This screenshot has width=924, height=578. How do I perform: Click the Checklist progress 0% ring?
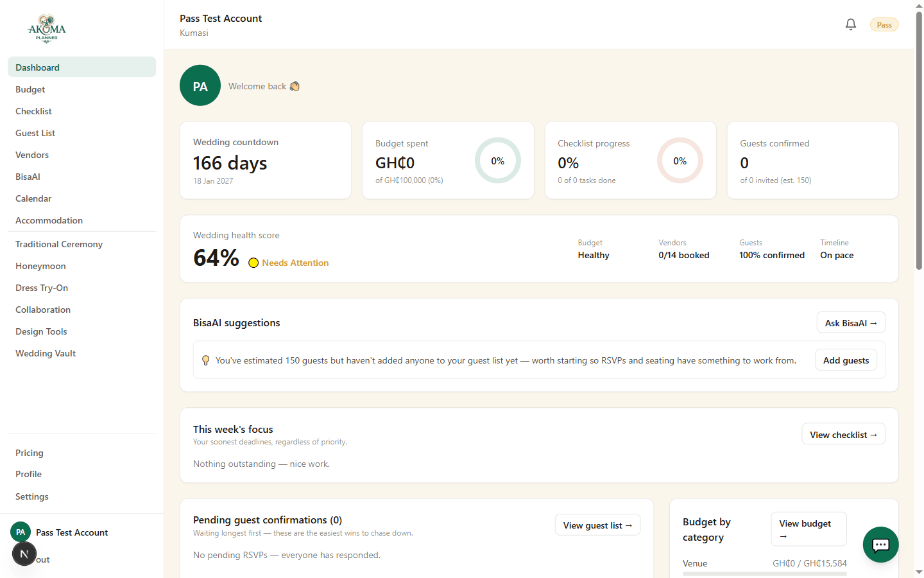click(x=680, y=161)
